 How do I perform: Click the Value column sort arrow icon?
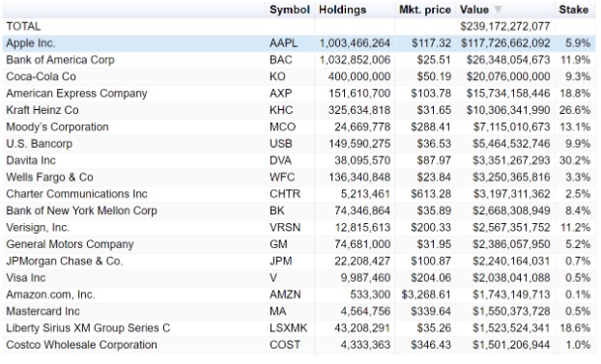pyautogui.click(x=497, y=10)
